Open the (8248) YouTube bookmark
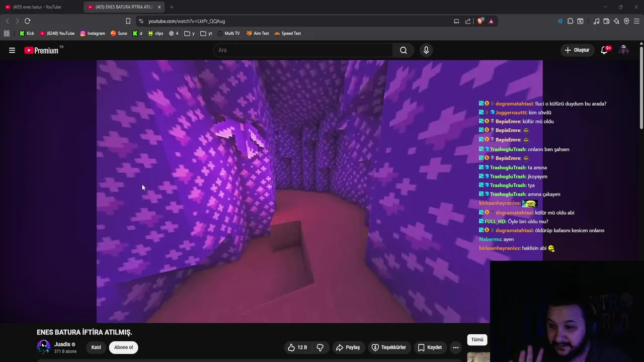Viewport: 644px width, 362px height. 57,33
